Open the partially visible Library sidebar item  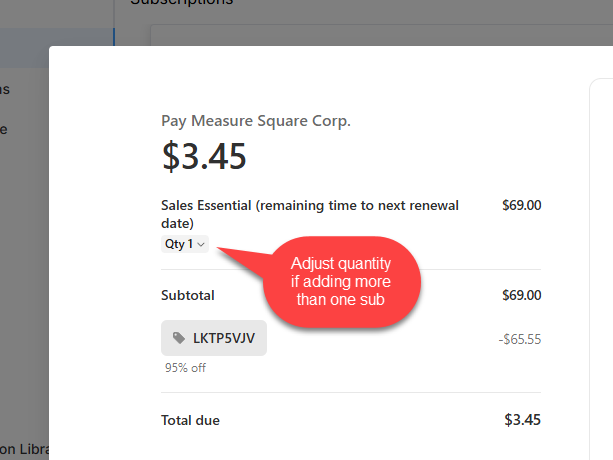[24, 449]
